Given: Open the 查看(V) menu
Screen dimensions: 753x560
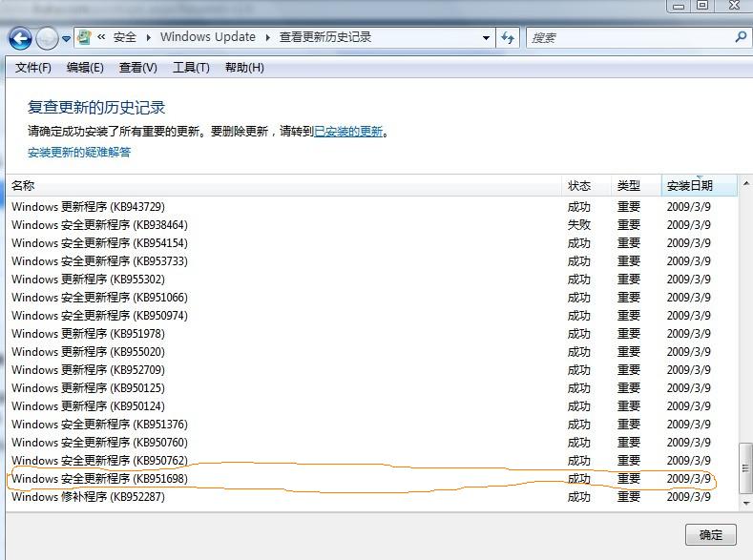Looking at the screenshot, I should pyautogui.click(x=137, y=68).
